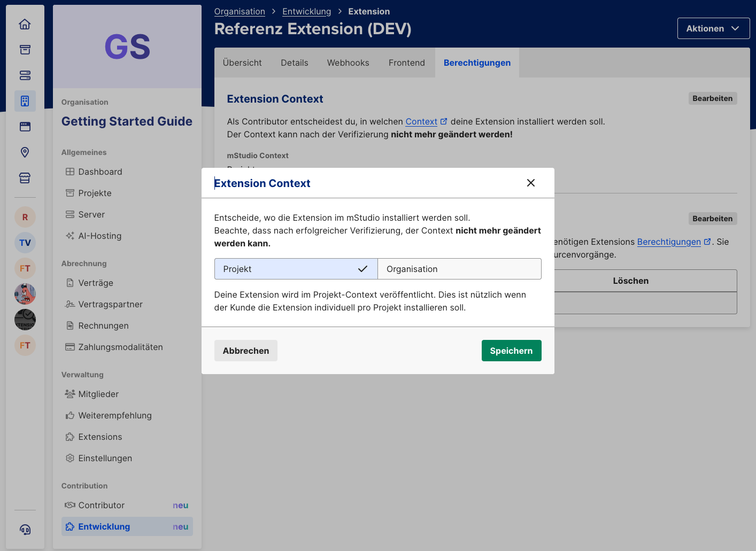The width and height of the screenshot is (756, 551).
Task: Open the marketplace storefront icon
Action: [x=25, y=178]
